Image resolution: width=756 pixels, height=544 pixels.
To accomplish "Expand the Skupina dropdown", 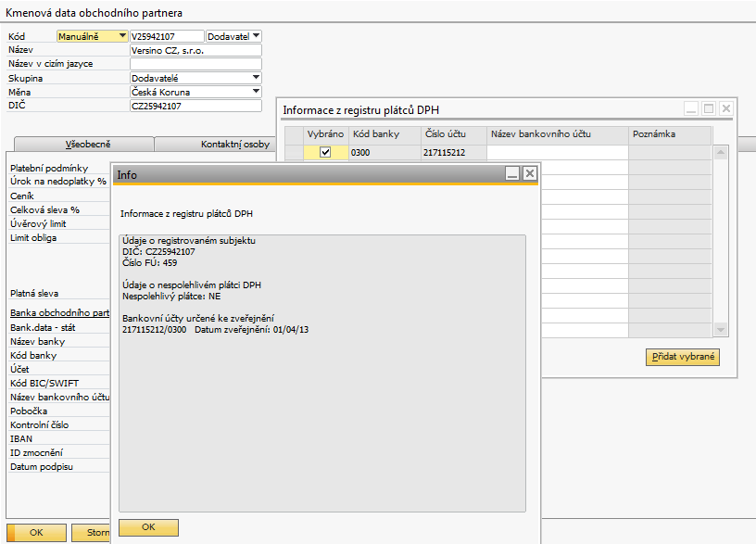I will pyautogui.click(x=256, y=78).
